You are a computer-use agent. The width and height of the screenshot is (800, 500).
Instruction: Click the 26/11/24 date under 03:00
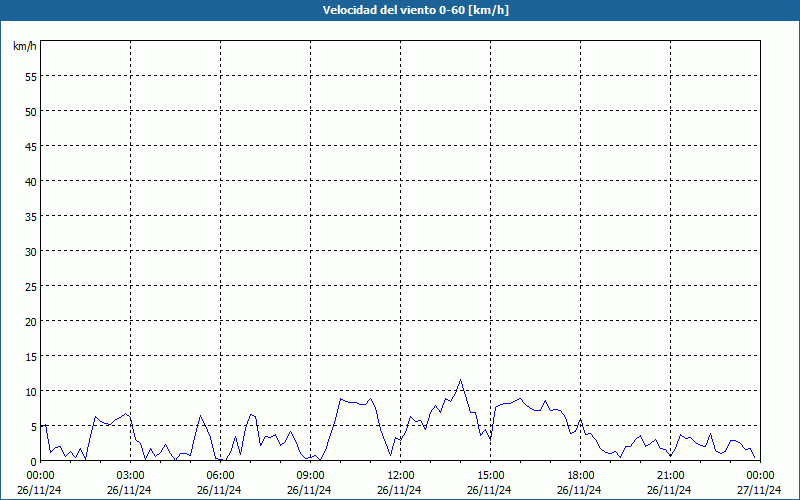click(x=129, y=490)
